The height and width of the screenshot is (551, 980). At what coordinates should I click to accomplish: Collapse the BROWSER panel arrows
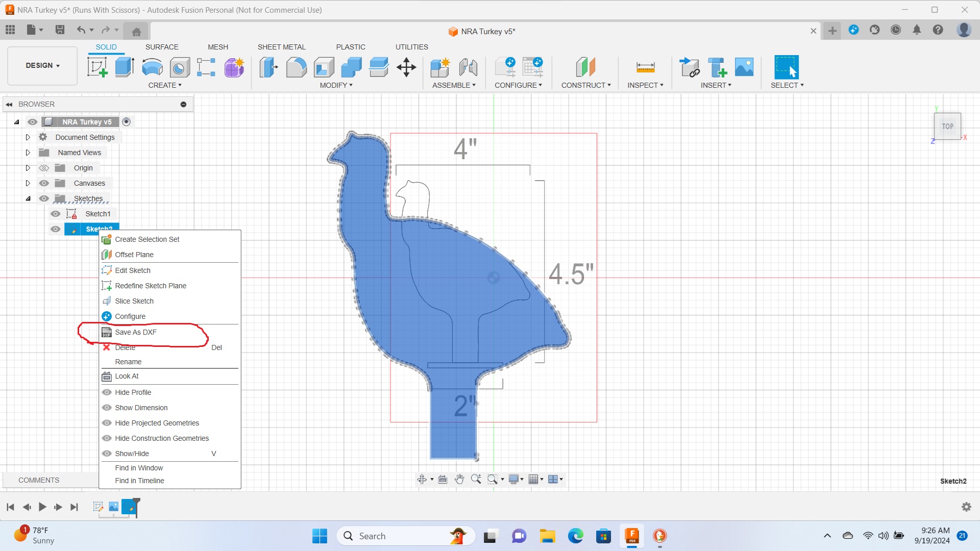point(9,104)
